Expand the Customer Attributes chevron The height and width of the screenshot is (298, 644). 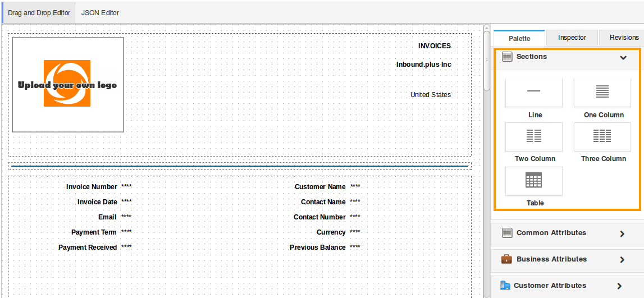[619, 286]
